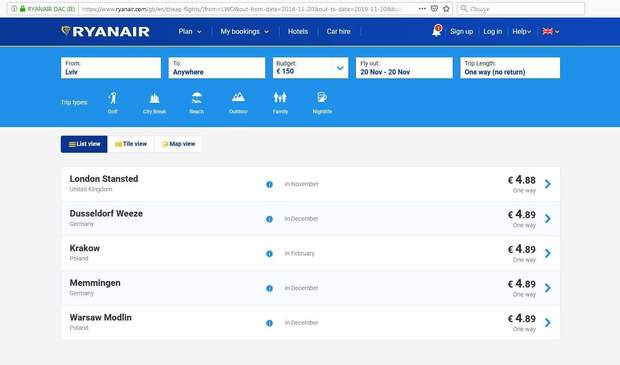620x365 pixels.
Task: Open Memmingen flight arrow
Action: (548, 288)
